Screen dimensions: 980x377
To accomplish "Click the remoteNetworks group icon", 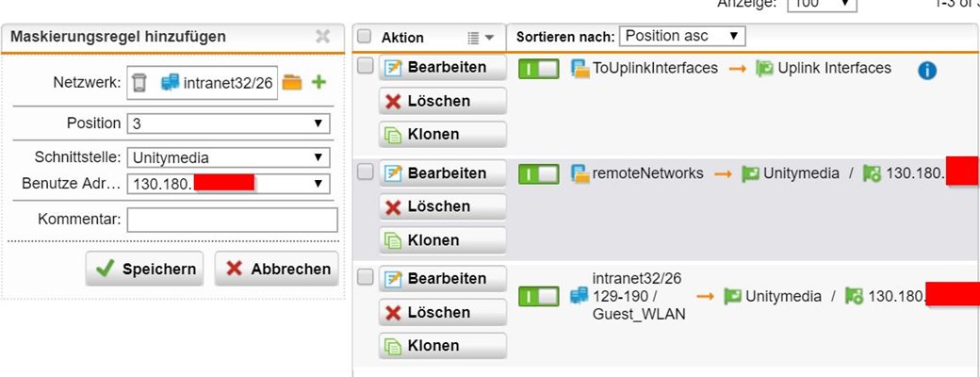I will [580, 173].
